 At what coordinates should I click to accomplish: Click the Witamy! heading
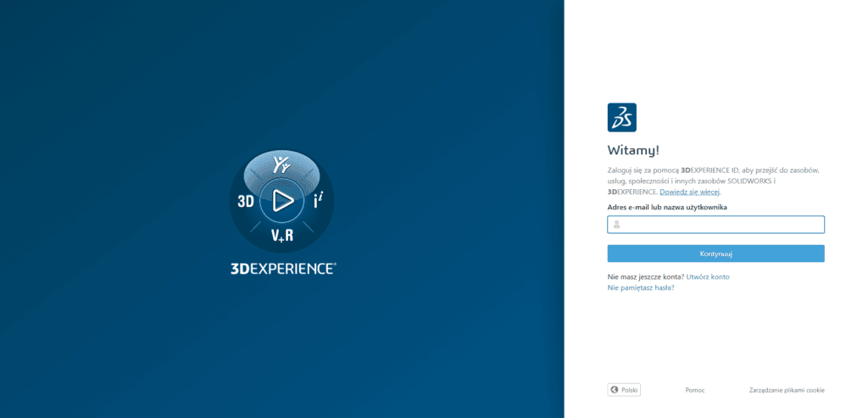tap(633, 150)
